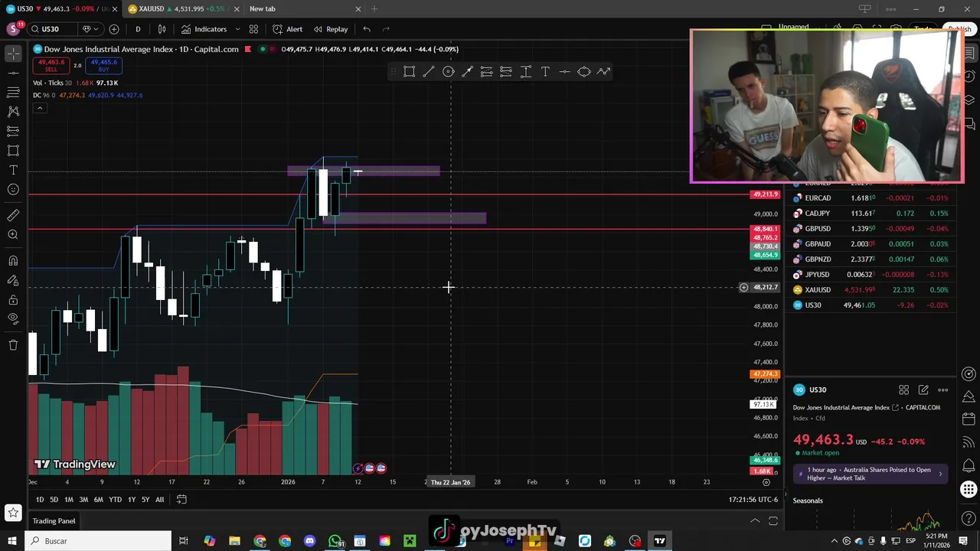Select the horizontal line tool in left sidebar
The image size is (980, 551).
13,73
